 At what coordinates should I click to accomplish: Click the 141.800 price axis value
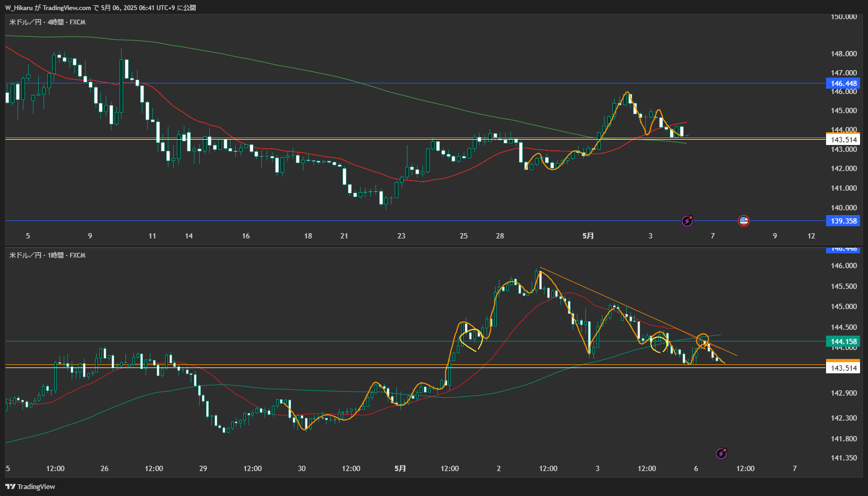844,439
